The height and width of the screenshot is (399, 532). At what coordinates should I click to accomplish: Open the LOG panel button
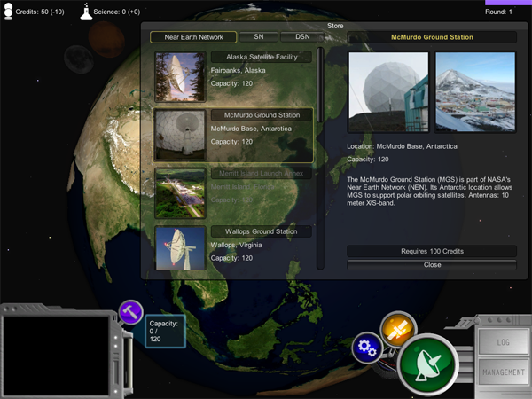(x=503, y=342)
